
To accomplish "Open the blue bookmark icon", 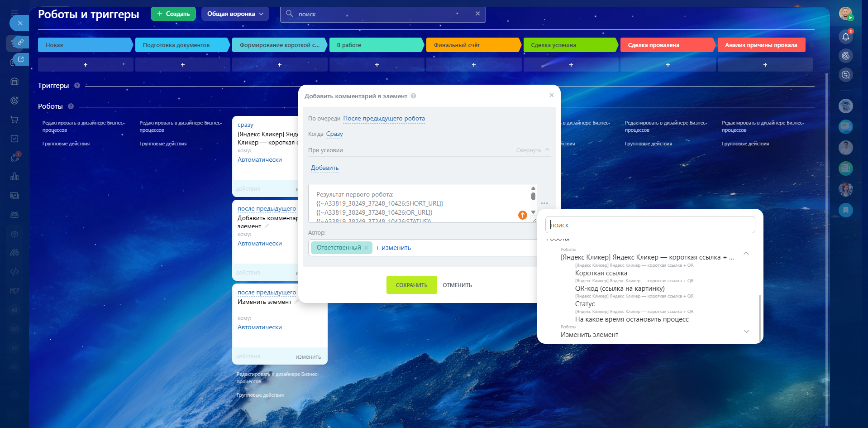I will [845, 210].
